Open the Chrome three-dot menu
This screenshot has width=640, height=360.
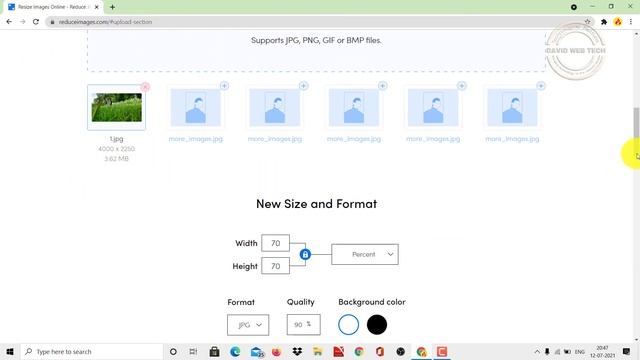(631, 22)
